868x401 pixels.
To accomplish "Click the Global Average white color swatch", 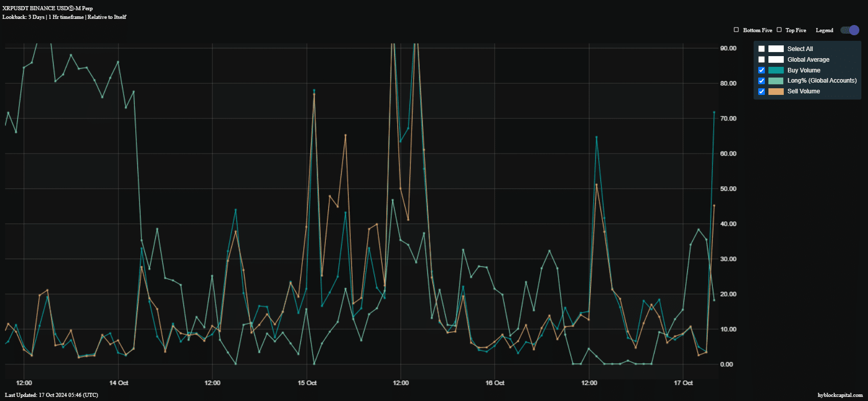I will click(x=776, y=60).
